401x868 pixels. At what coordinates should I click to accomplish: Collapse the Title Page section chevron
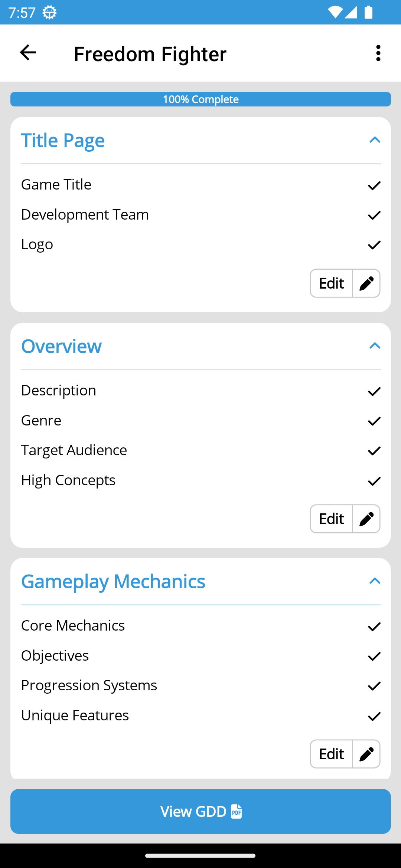pos(375,140)
